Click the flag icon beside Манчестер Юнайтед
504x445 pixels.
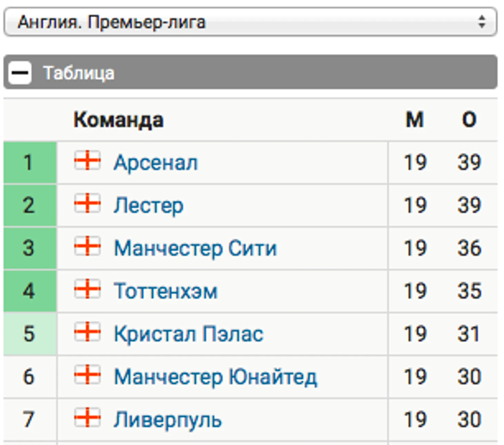[87, 375]
